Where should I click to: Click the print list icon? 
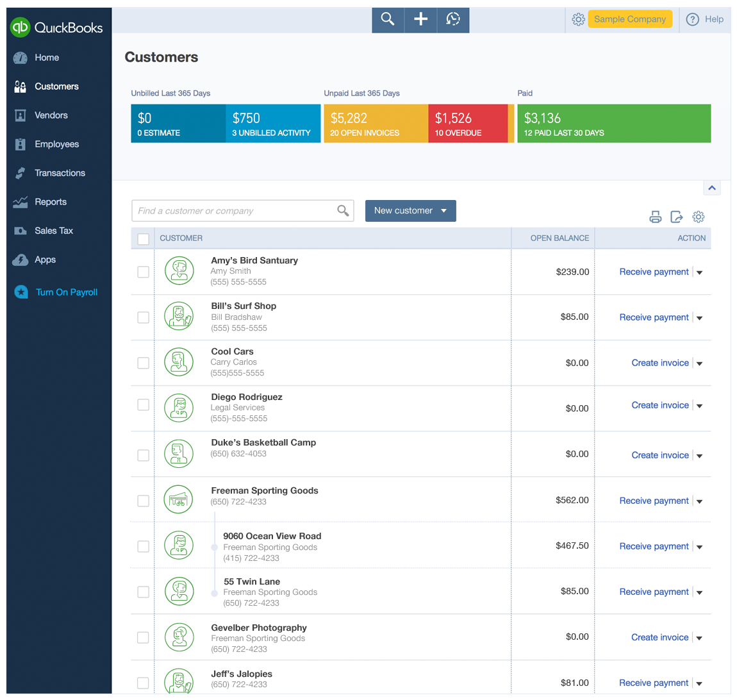(655, 217)
